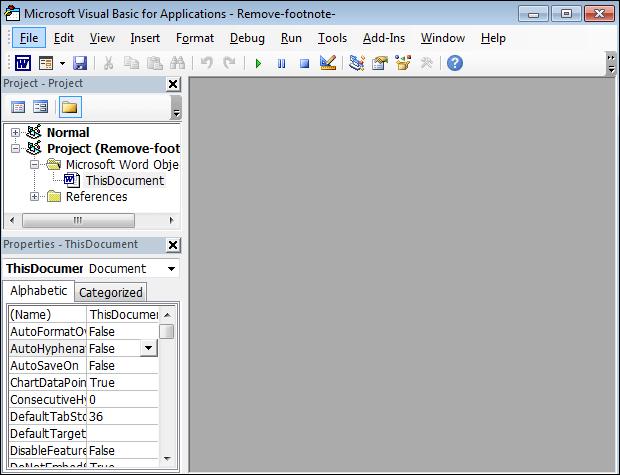Toggle Folders view in Project panel
The image size is (620, 475).
[70, 107]
